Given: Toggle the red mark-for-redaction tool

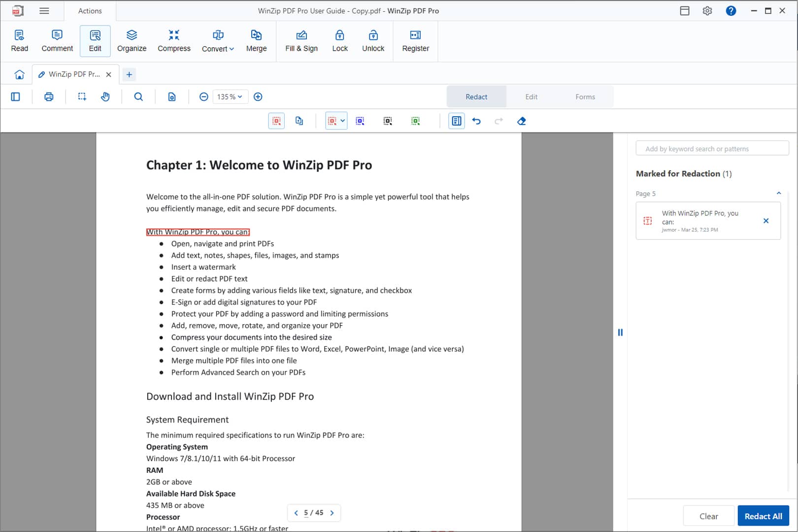Looking at the screenshot, I should 276,121.
